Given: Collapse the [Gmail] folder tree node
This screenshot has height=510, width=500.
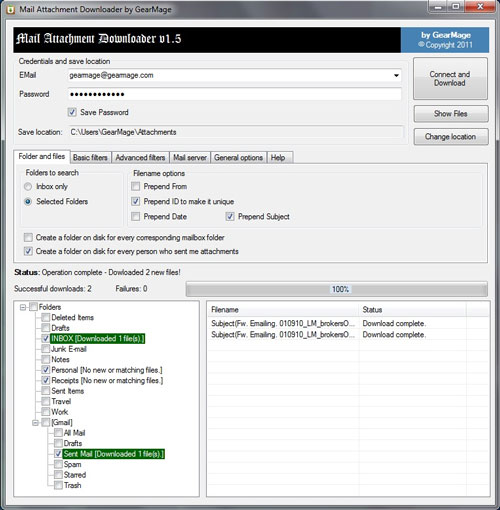Looking at the screenshot, I should coord(35,423).
